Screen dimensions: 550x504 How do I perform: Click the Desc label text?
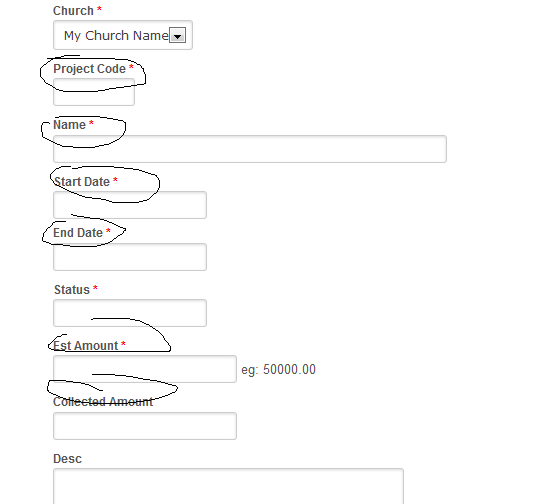(67, 459)
